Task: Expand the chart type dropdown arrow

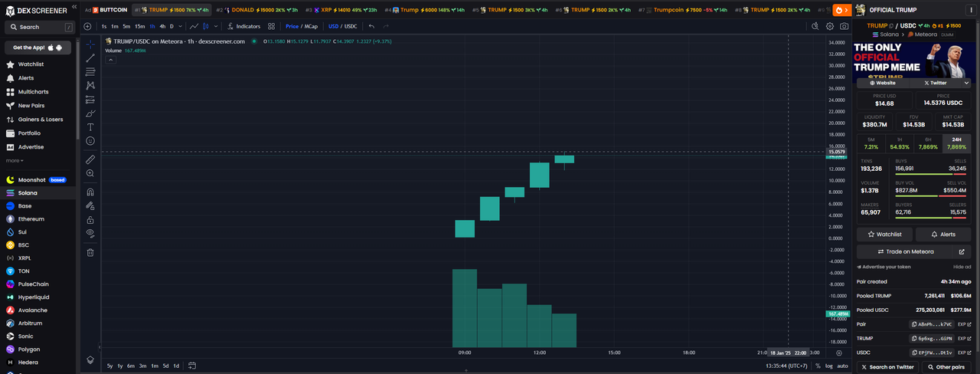Action: [x=216, y=26]
